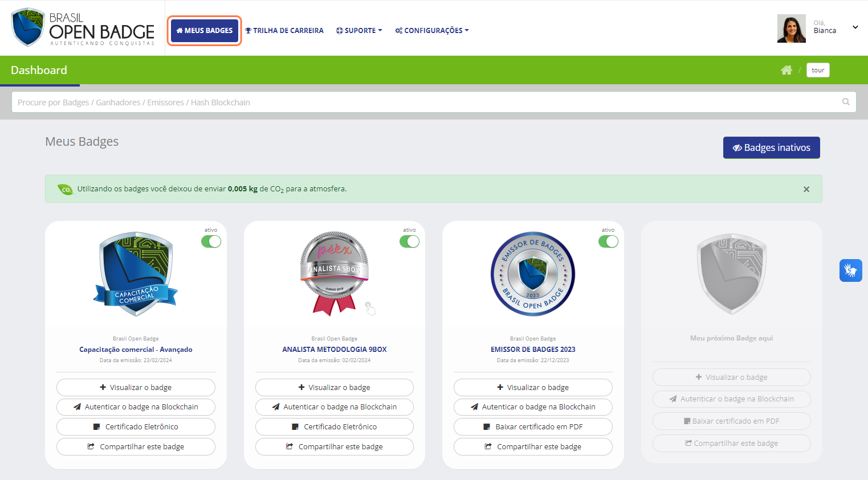This screenshot has height=480, width=868.
Task: Open the CONFIGURAÇÕES dropdown menu
Action: pyautogui.click(x=432, y=31)
